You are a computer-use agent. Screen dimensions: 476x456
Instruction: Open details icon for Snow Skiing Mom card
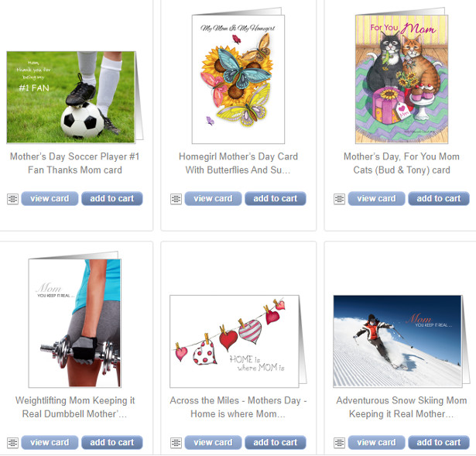click(x=340, y=443)
